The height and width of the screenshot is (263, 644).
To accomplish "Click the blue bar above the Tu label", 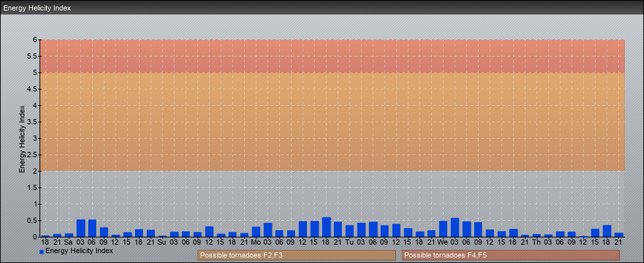I will (x=350, y=231).
